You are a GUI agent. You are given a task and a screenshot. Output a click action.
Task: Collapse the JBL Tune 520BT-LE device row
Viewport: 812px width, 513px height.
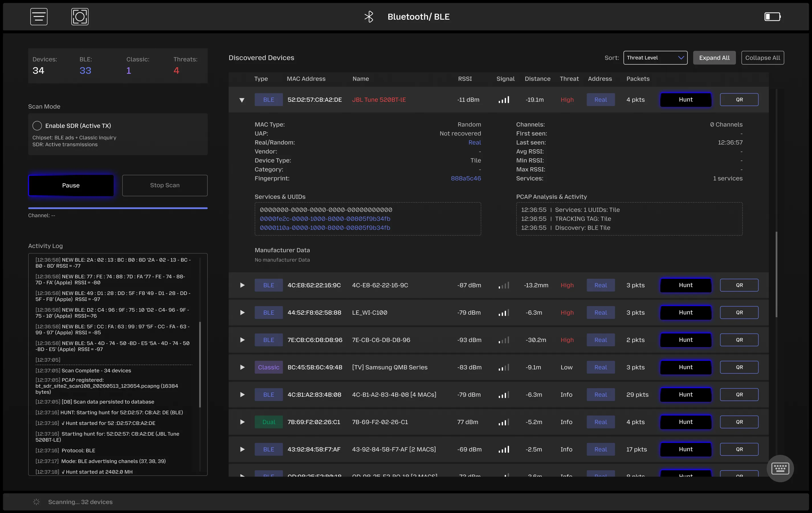point(242,100)
